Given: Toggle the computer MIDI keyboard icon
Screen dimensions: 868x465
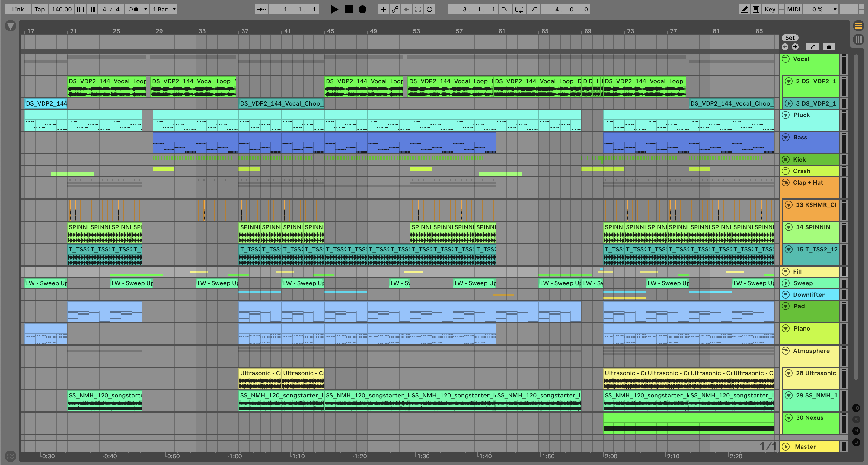Looking at the screenshot, I should tap(756, 9).
